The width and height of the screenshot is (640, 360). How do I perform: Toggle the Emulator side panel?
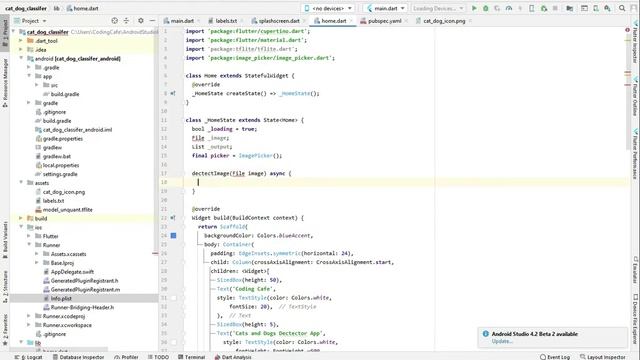(x=635, y=270)
